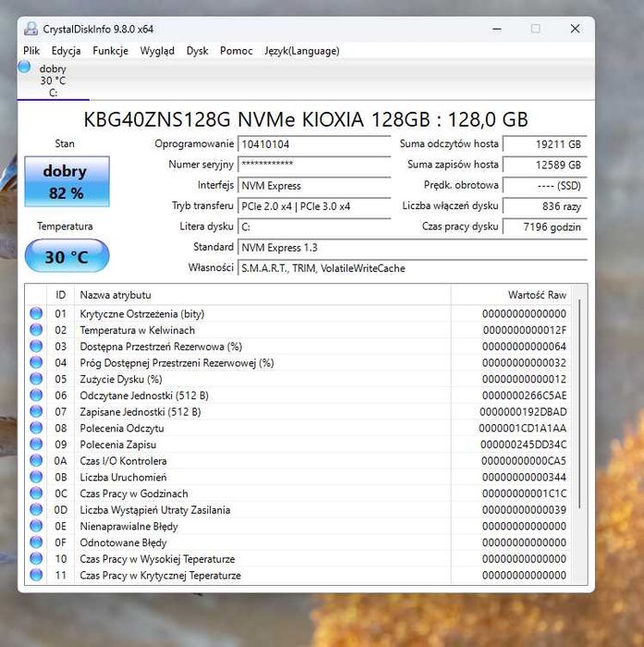644x647 pixels.
Task: Click raw value 0000000000CA5
Action: (524, 461)
